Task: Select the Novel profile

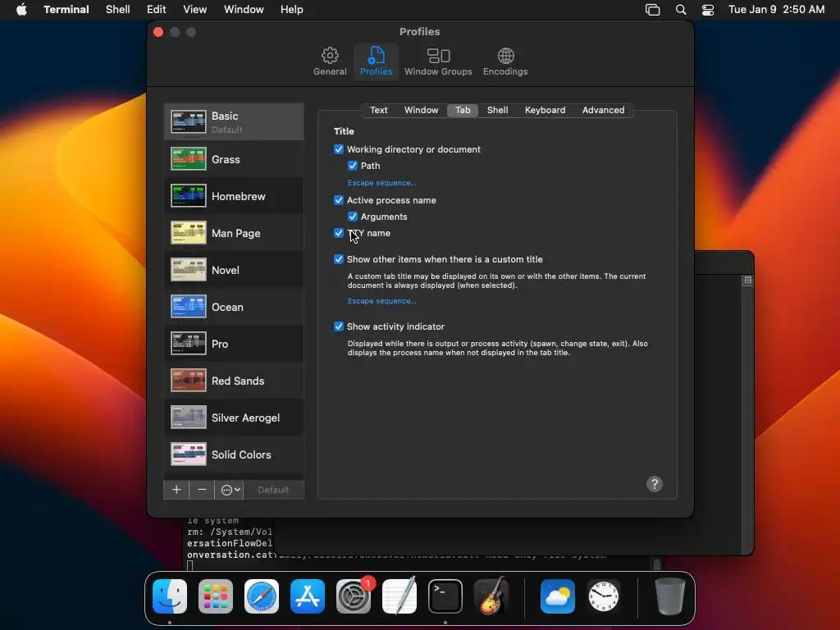Action: point(234,270)
